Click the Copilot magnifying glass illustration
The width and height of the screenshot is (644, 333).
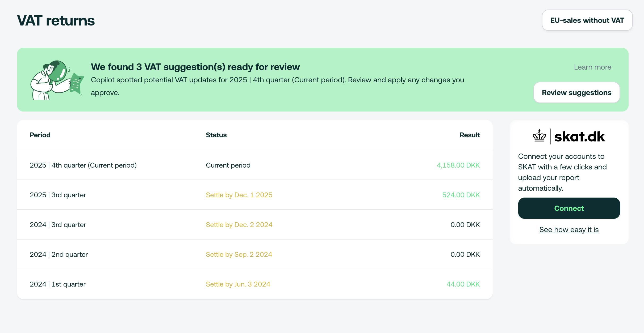pyautogui.click(x=57, y=80)
